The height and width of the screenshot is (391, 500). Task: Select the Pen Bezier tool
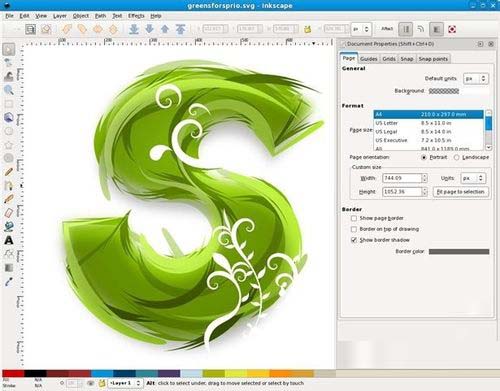(x=9, y=185)
